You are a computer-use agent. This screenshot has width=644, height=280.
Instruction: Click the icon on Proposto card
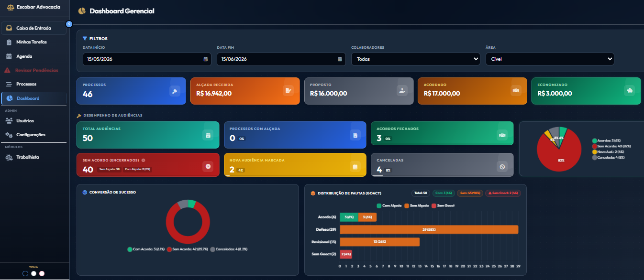[402, 91]
